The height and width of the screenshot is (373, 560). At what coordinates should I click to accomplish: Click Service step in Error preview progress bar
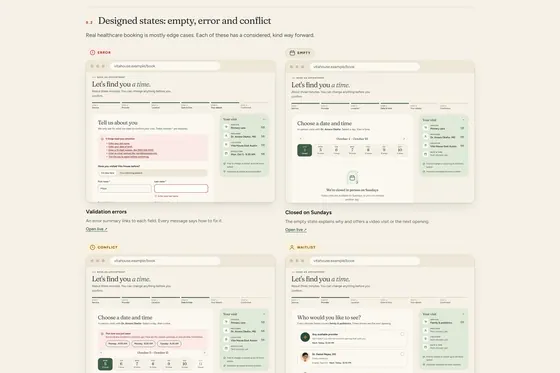[x=106, y=105]
